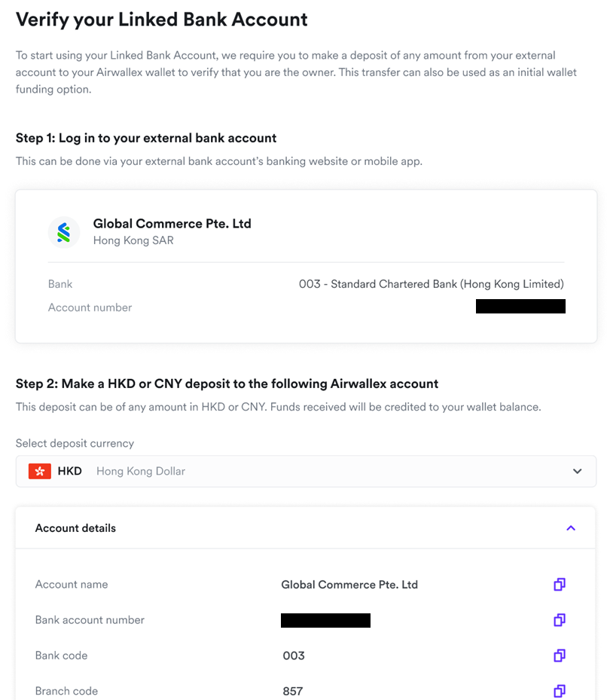Click the Account details header title

(x=75, y=528)
